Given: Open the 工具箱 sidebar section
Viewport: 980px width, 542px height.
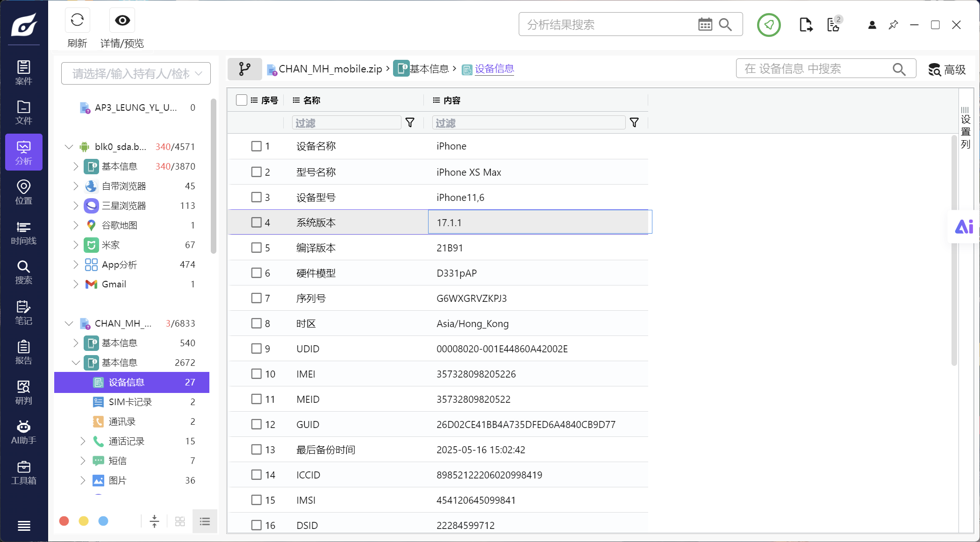Looking at the screenshot, I should pos(24,472).
